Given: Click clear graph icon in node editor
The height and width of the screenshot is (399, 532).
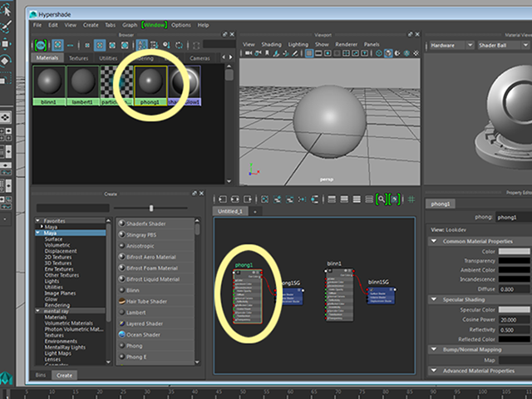Looking at the screenshot, I should tap(264, 199).
